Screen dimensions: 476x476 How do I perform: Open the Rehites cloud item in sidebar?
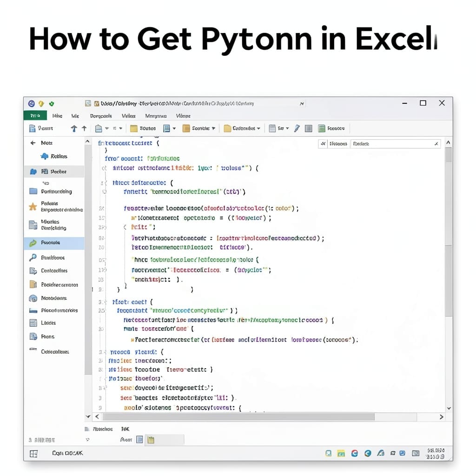click(54, 156)
